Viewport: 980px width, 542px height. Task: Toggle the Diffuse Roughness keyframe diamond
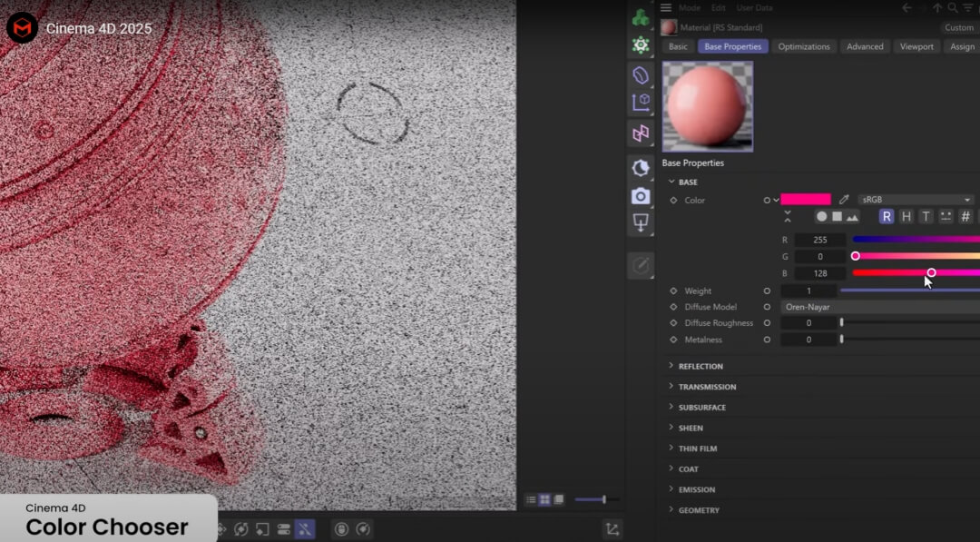(673, 322)
